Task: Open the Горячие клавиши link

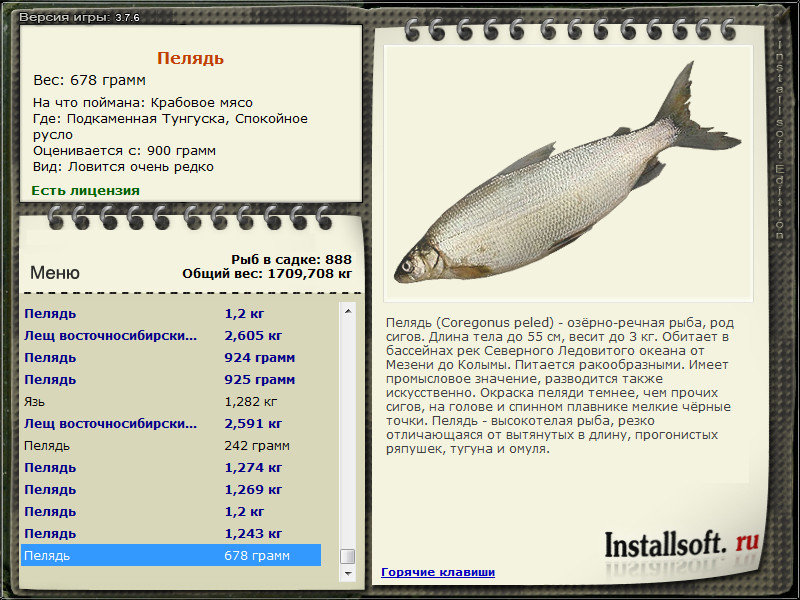Action: [x=438, y=572]
